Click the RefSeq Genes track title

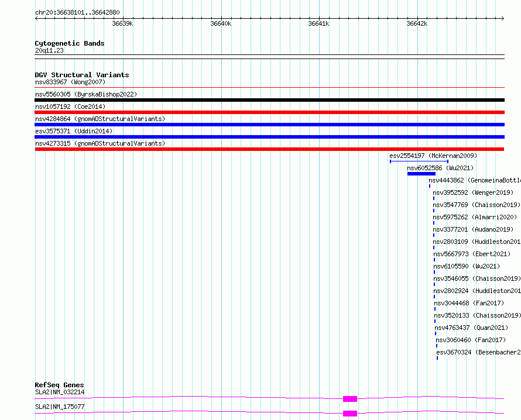59,385
